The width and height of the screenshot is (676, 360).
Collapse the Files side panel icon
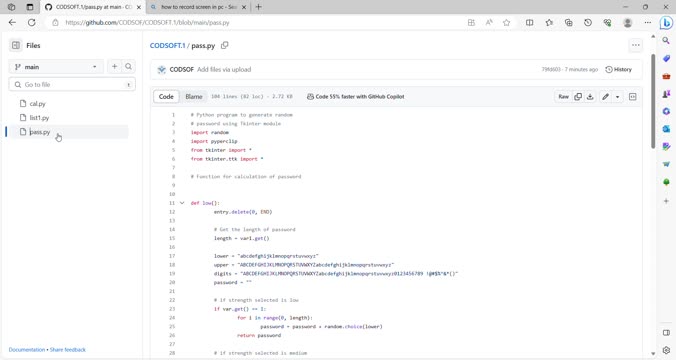(x=16, y=45)
